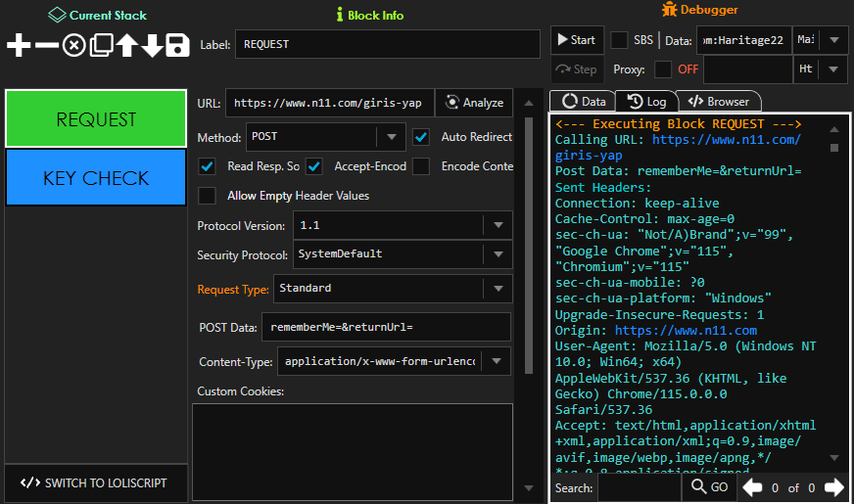Enable Allow Empty Header Values
This screenshot has height=504, width=854.
[x=208, y=196]
